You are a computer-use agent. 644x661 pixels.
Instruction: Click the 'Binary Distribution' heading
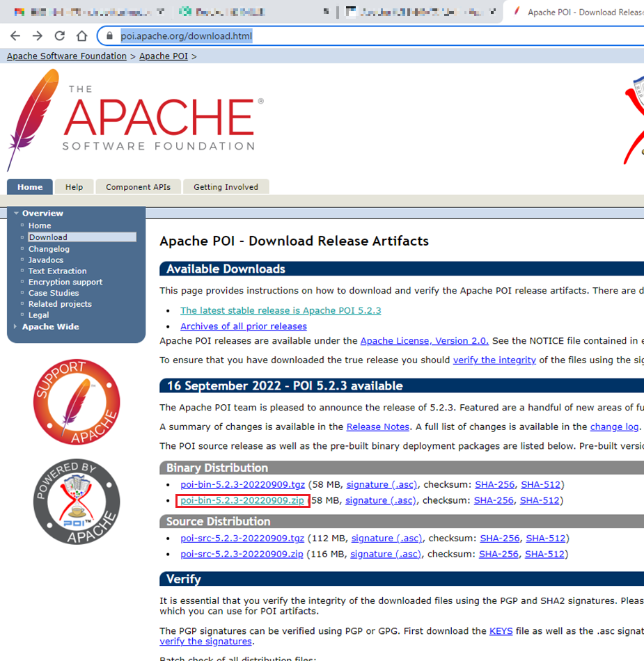[217, 468]
